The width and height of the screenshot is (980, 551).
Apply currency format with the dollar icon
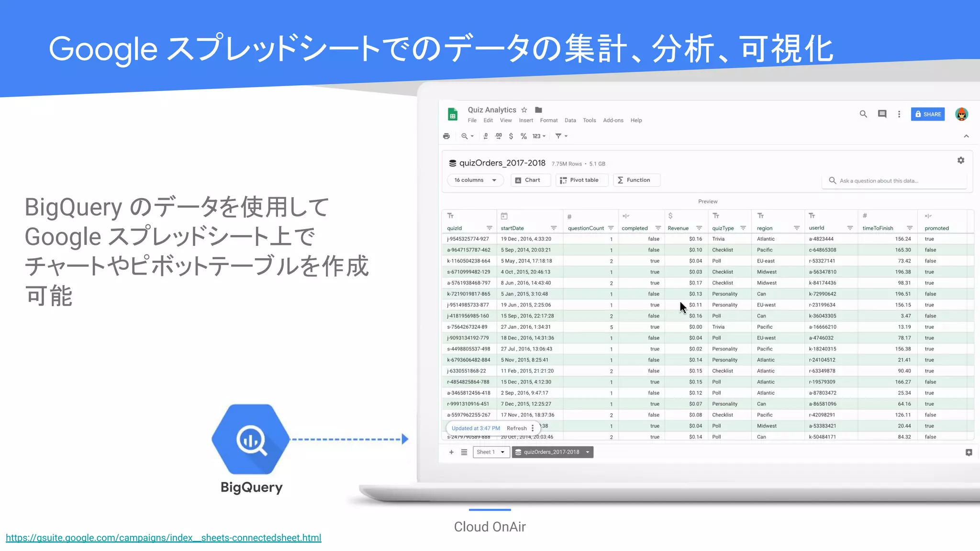[511, 136]
